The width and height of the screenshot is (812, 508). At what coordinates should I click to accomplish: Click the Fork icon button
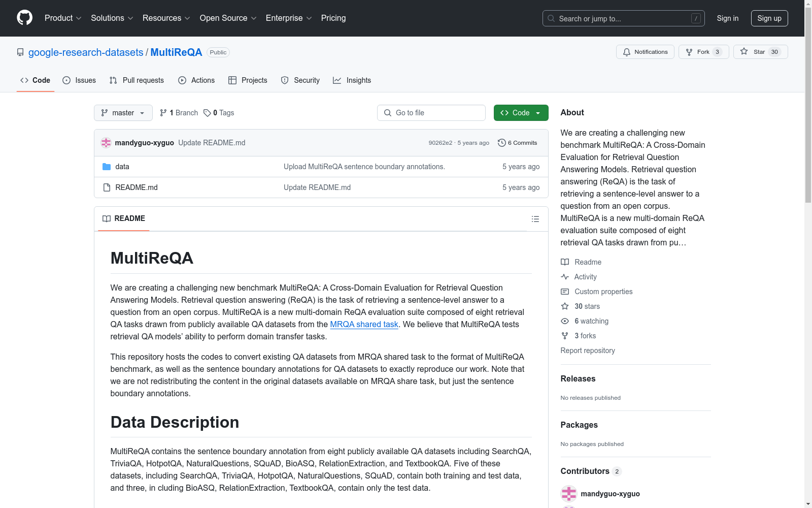[x=689, y=52]
